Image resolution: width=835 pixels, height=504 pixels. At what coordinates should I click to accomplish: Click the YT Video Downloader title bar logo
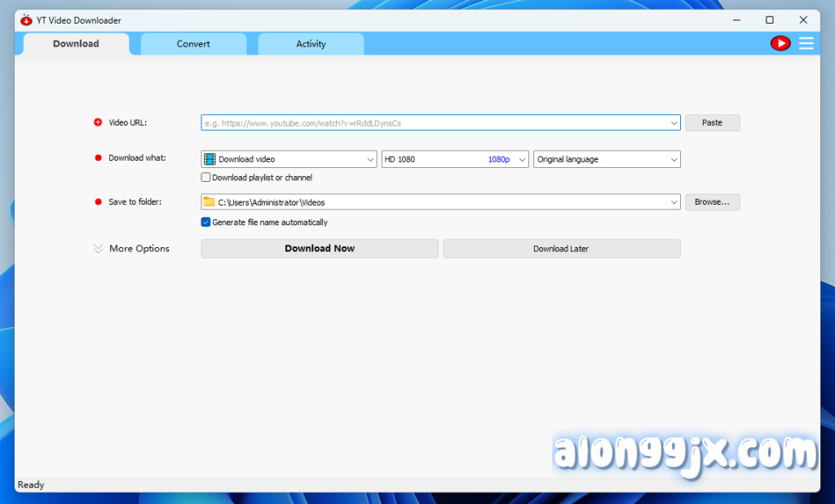(x=26, y=20)
